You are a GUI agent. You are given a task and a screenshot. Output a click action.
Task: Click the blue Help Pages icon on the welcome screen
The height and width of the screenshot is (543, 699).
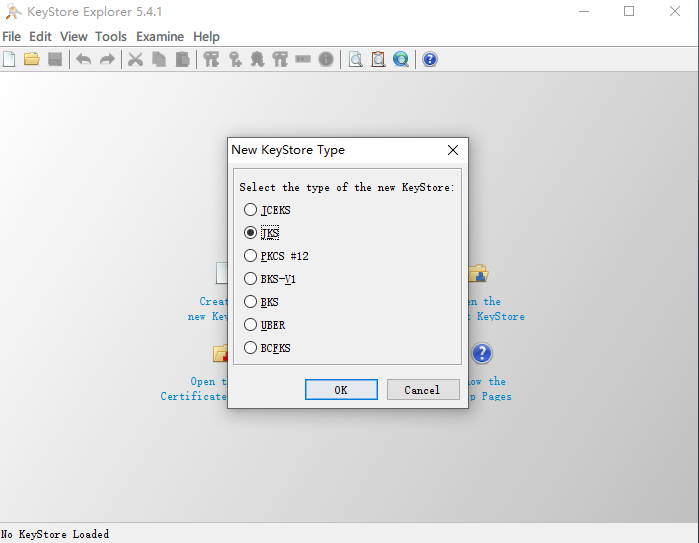click(x=482, y=353)
